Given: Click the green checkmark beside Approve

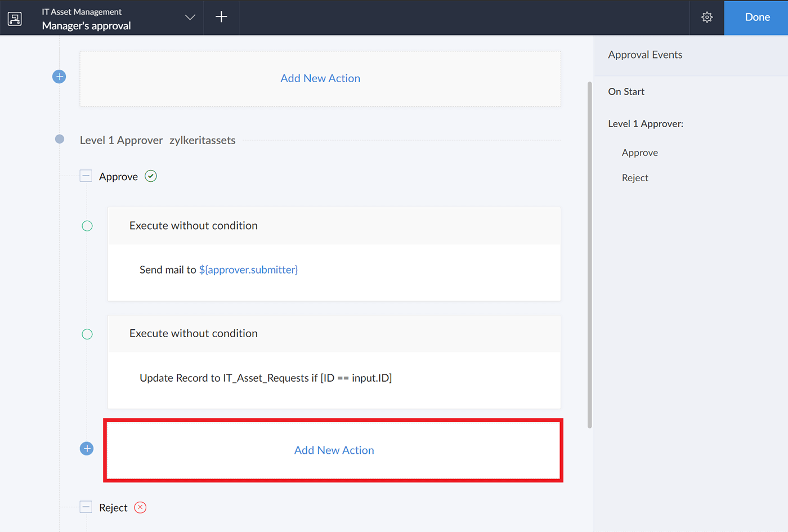Looking at the screenshot, I should [150, 176].
